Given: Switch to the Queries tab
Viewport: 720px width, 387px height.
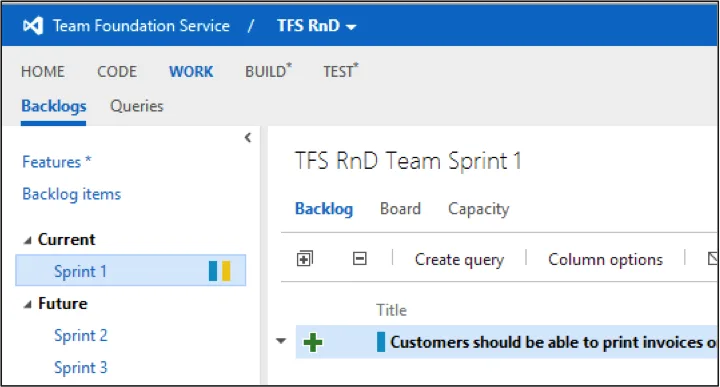Looking at the screenshot, I should click(x=136, y=106).
